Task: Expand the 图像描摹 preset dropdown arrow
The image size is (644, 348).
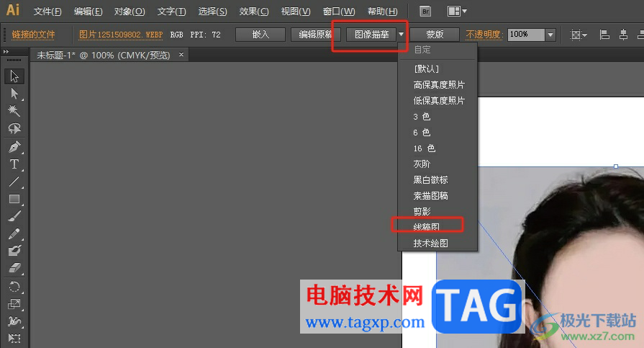Action: click(x=402, y=35)
